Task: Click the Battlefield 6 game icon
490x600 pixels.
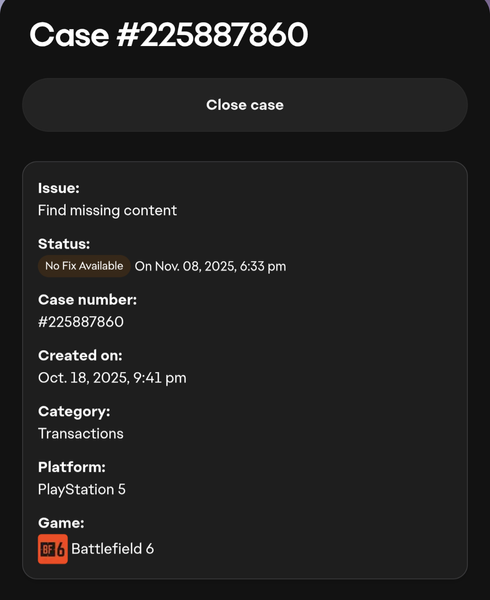Action: coord(53,549)
